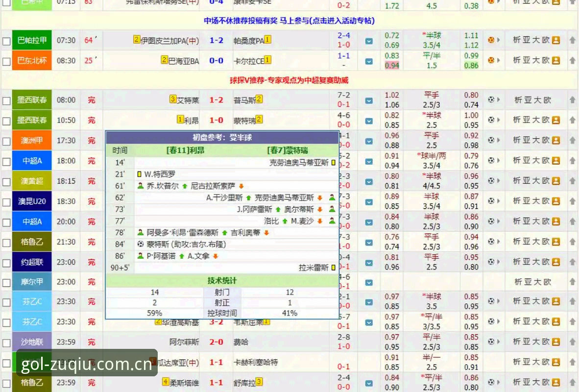Click the football icon in 澳黄超 row

click(x=491, y=181)
